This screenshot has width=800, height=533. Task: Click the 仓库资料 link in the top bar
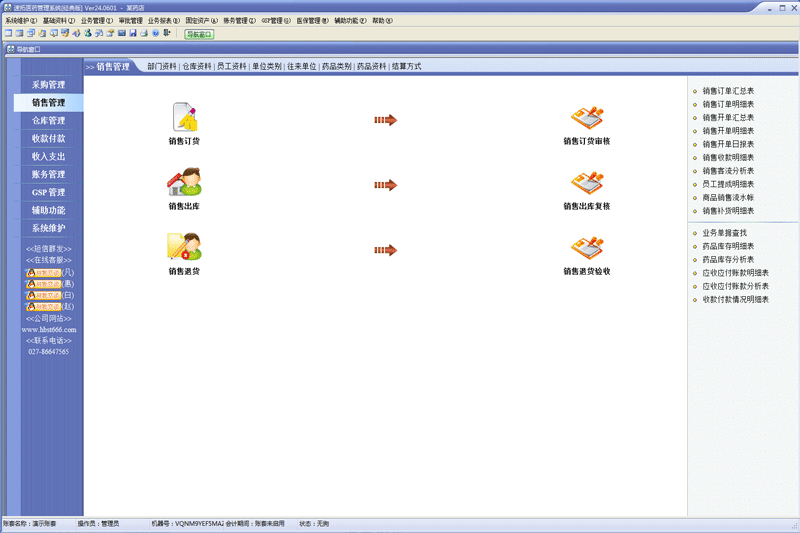[197, 66]
